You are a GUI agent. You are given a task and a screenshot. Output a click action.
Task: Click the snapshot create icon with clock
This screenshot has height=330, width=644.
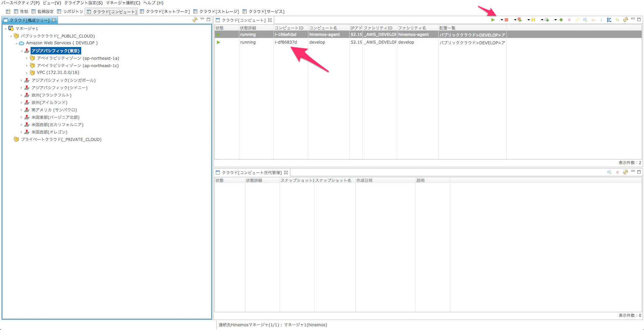[547, 20]
